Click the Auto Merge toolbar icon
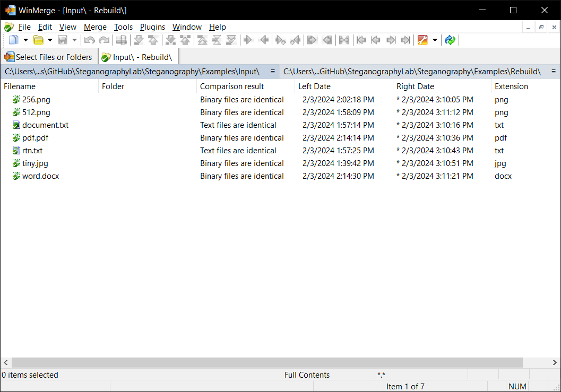Image resolution: width=561 pixels, height=392 pixels. (x=344, y=40)
